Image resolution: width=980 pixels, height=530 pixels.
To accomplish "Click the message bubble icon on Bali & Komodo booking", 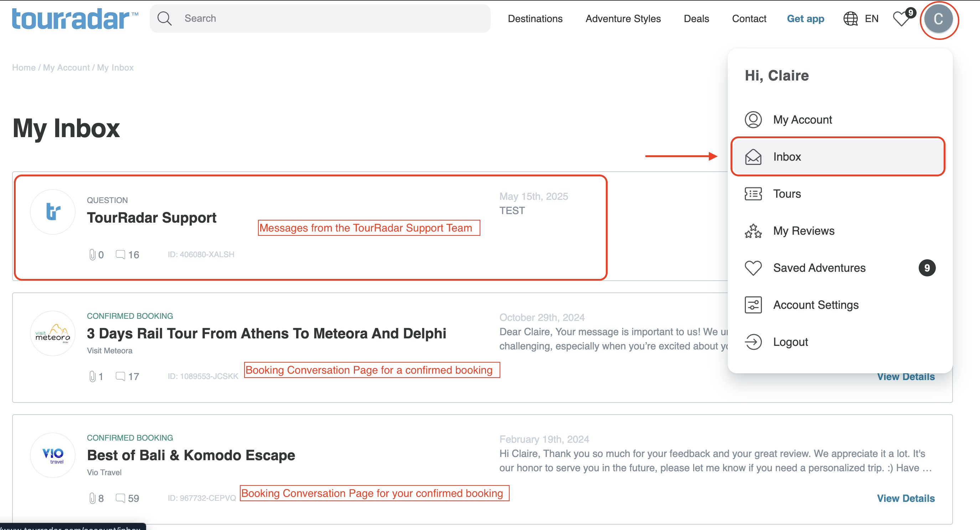I will (x=120, y=497).
